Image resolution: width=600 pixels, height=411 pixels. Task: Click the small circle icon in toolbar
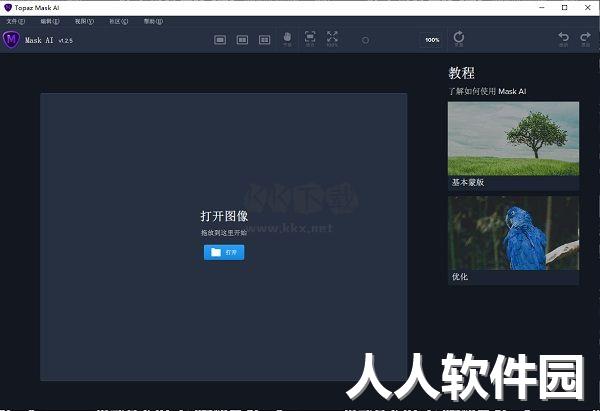365,40
